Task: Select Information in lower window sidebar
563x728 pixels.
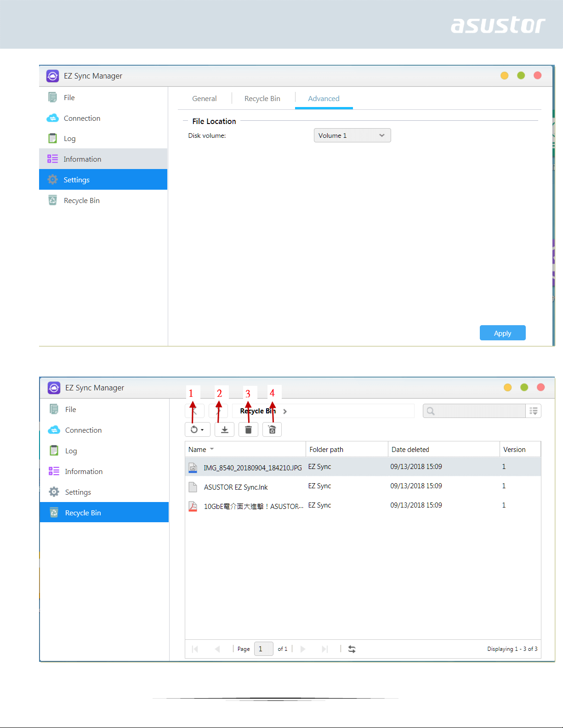Action: tap(104, 471)
